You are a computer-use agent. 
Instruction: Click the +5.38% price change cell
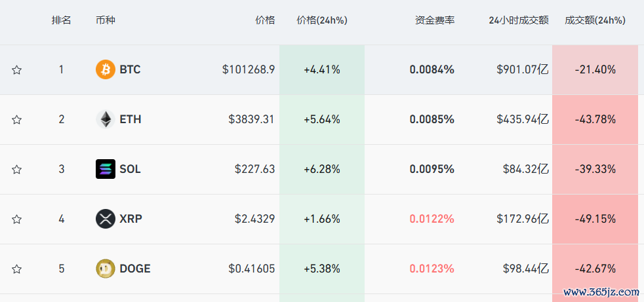[322, 269]
